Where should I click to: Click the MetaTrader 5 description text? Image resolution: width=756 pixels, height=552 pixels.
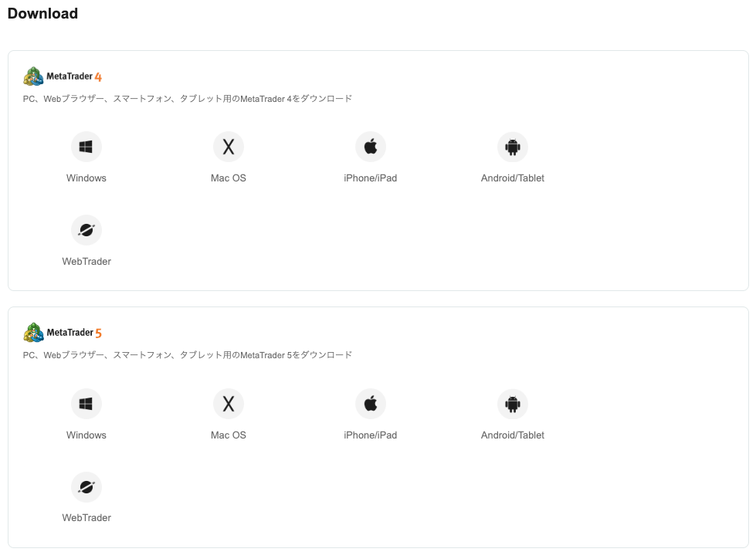[x=187, y=354]
